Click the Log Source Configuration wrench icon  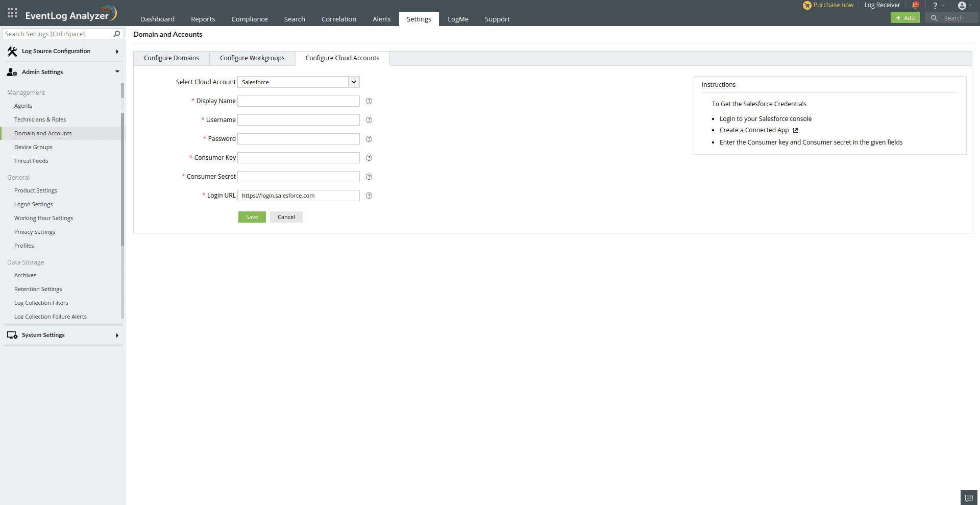[x=12, y=51]
